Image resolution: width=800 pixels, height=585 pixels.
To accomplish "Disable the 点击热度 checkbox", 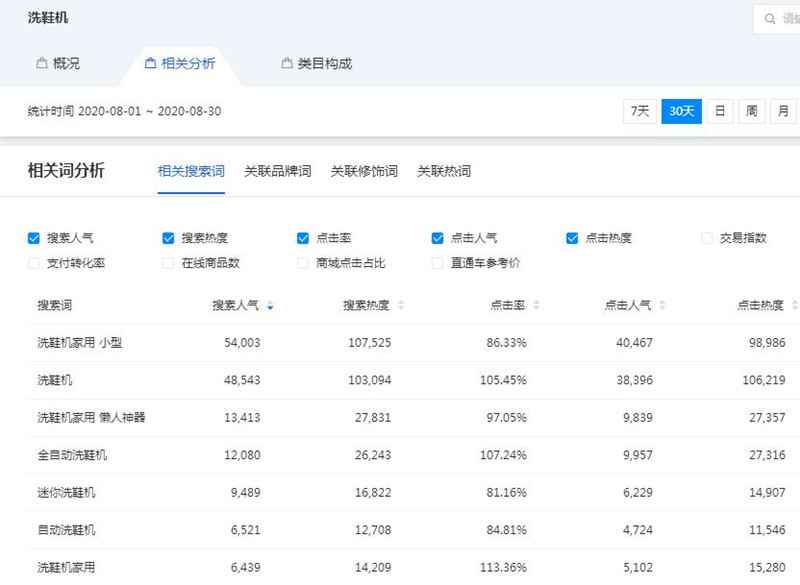I will pos(571,238).
